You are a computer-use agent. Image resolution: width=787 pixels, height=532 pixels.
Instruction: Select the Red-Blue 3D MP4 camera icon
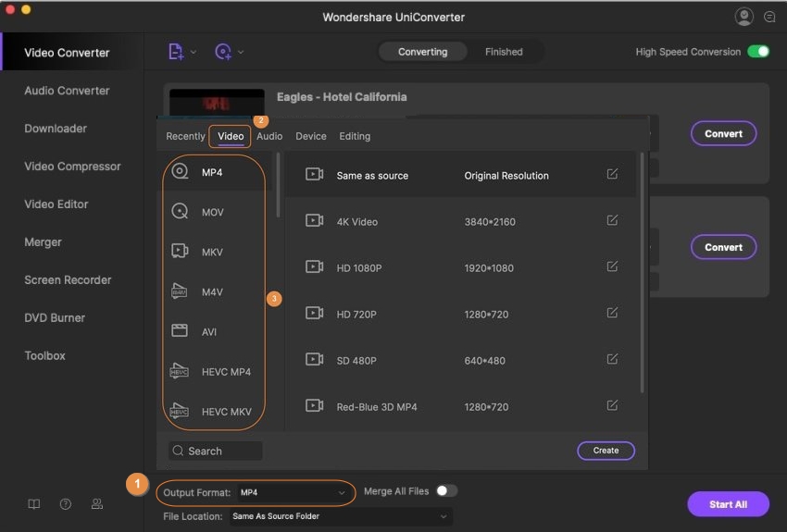pos(314,405)
